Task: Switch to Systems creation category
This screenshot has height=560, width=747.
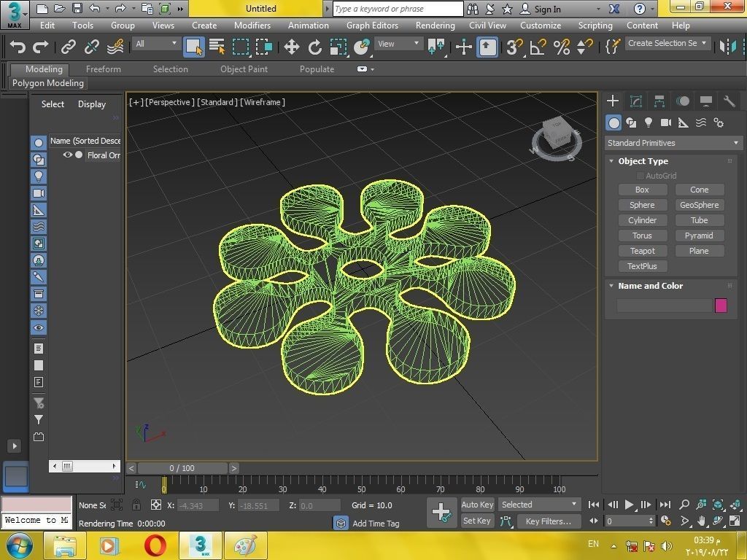Action: coord(719,122)
